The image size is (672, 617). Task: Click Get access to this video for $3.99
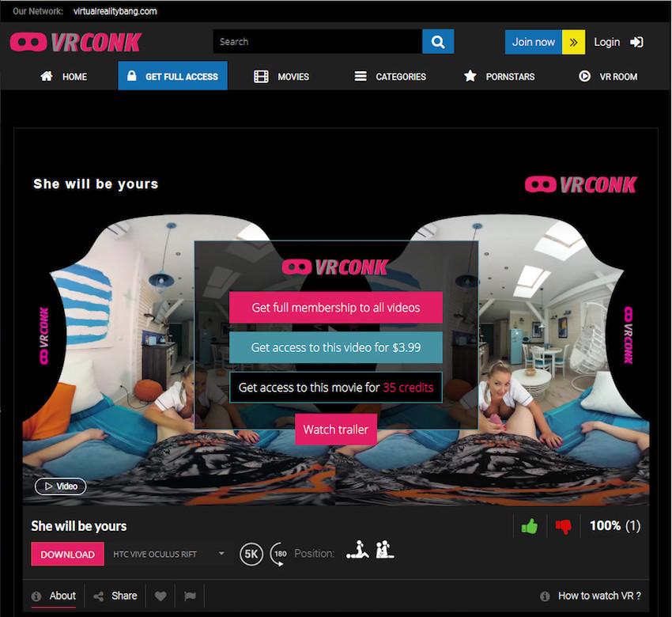click(335, 347)
